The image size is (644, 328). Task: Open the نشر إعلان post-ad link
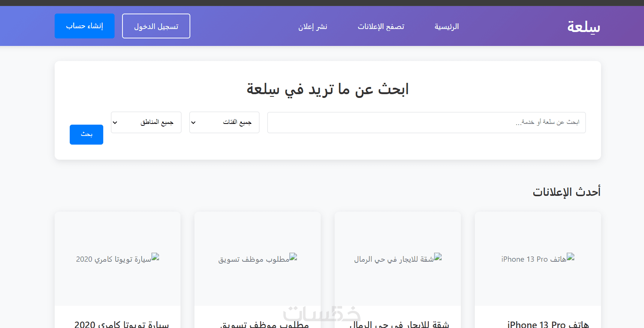tap(313, 26)
